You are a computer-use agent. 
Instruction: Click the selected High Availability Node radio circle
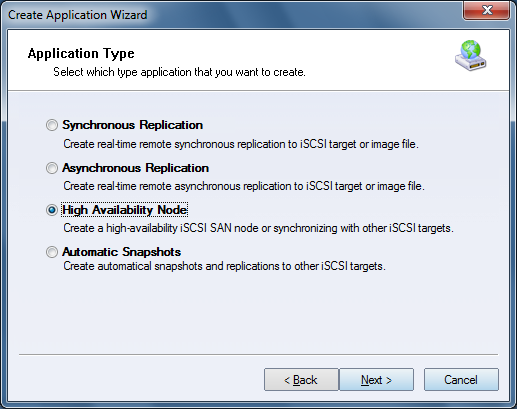[52, 210]
